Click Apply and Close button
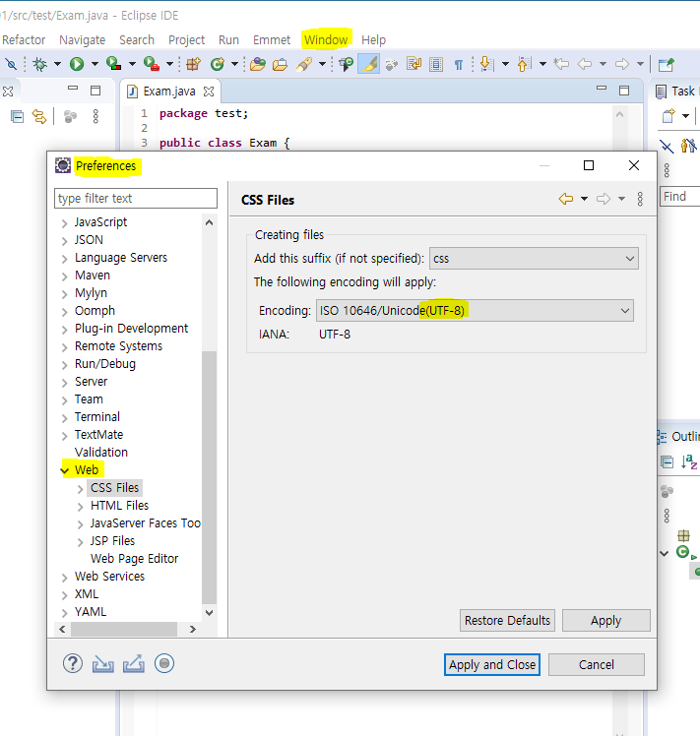Screen dimensions: 700x736 point(492,664)
